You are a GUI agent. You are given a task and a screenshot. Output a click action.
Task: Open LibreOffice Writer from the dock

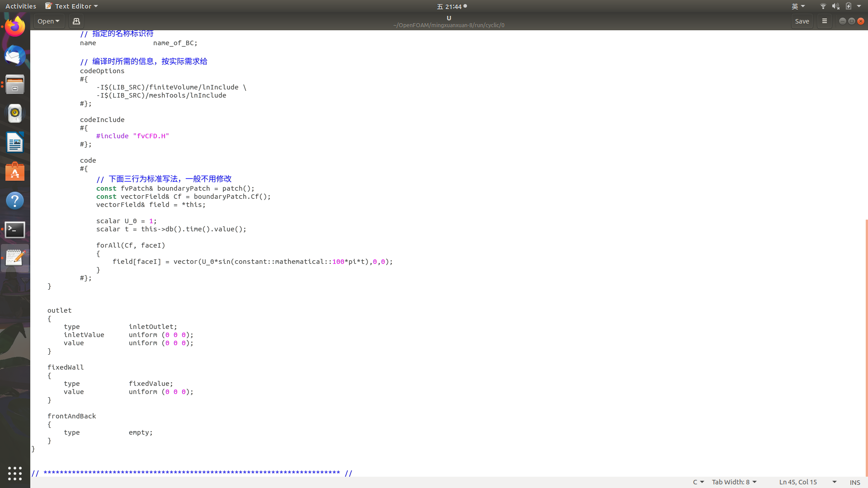[15, 143]
